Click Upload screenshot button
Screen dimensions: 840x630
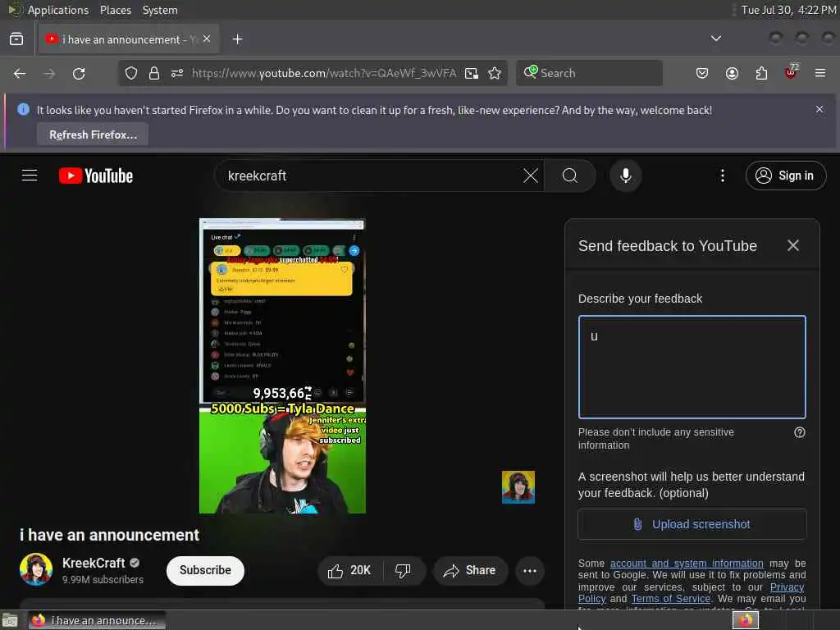coord(692,524)
